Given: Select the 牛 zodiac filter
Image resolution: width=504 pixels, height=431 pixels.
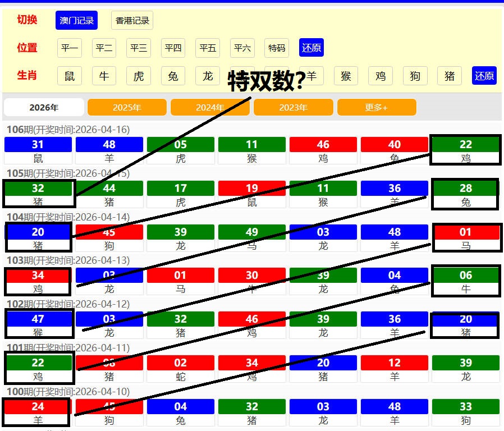Looking at the screenshot, I should pos(104,76).
